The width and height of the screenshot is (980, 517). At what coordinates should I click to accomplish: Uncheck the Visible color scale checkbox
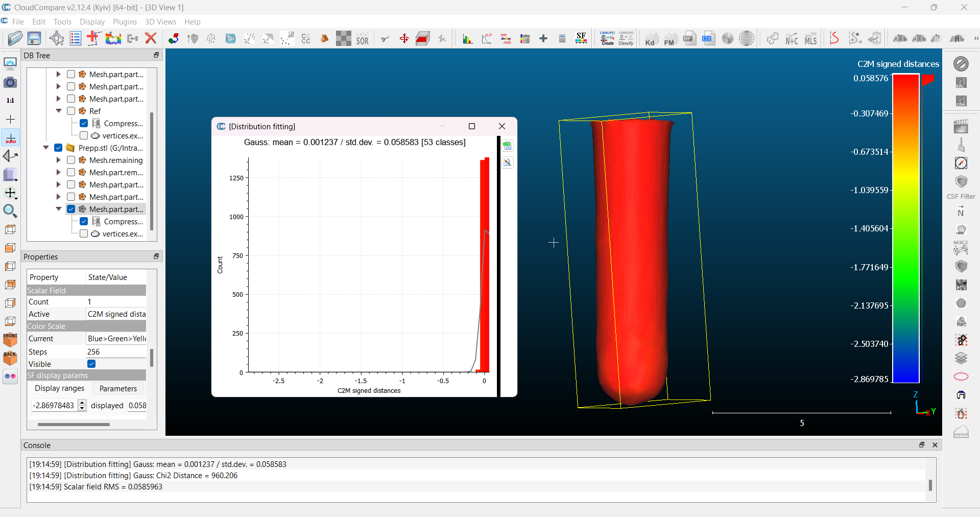pyautogui.click(x=91, y=364)
